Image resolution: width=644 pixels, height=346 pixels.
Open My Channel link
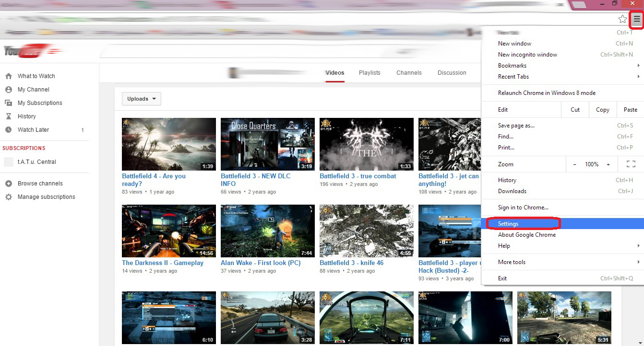[x=34, y=90]
